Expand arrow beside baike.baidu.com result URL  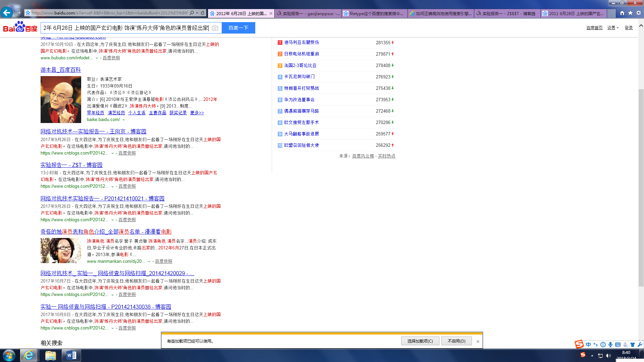(x=123, y=120)
